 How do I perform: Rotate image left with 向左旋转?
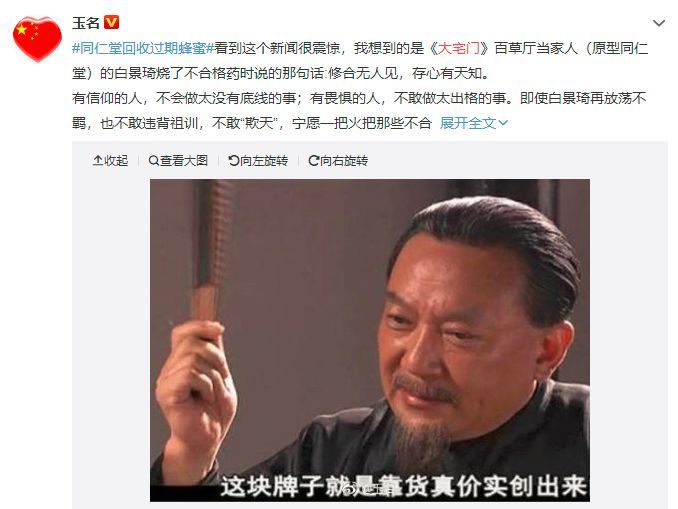pos(258,161)
